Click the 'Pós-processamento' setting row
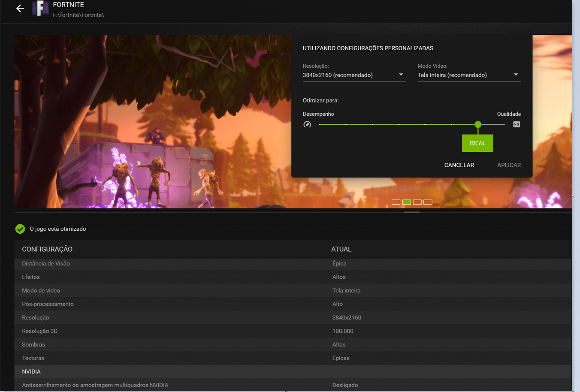Screen dimensions: 580x392 tap(293, 304)
